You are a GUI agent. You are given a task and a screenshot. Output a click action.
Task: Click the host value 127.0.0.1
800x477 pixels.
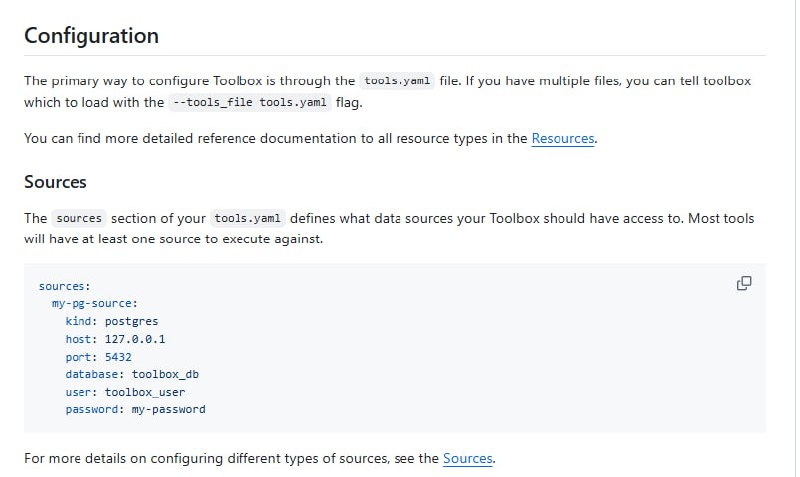[x=135, y=339]
